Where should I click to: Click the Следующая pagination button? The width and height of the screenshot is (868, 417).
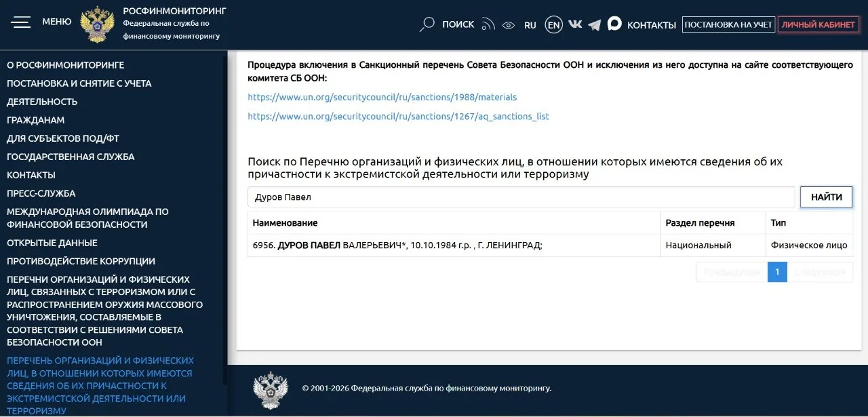coord(820,272)
